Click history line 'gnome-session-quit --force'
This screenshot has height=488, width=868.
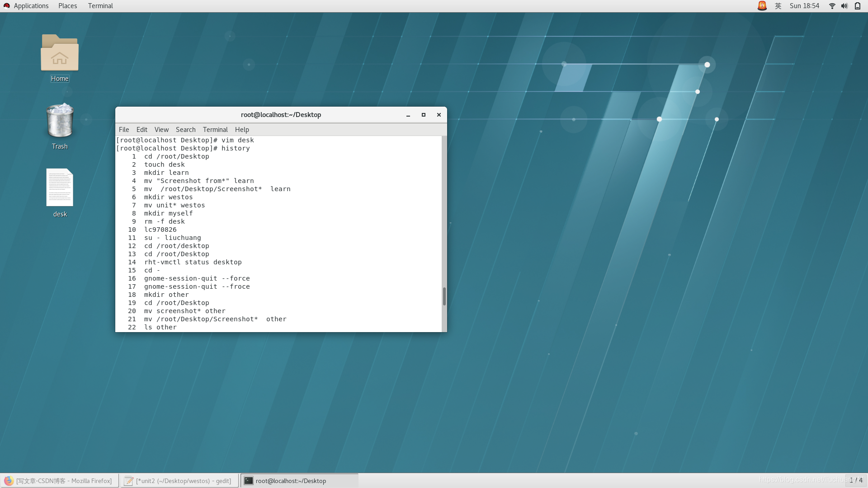[197, 278]
